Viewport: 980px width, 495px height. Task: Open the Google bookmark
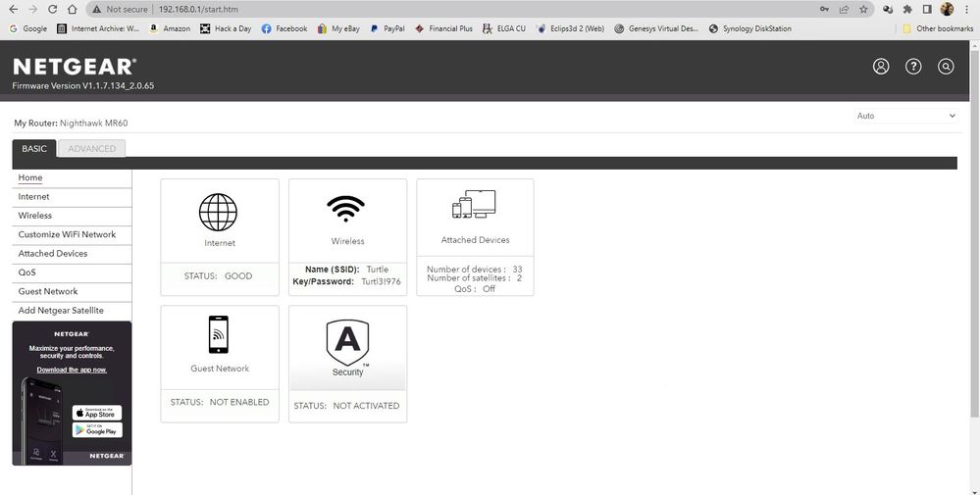coord(28,28)
